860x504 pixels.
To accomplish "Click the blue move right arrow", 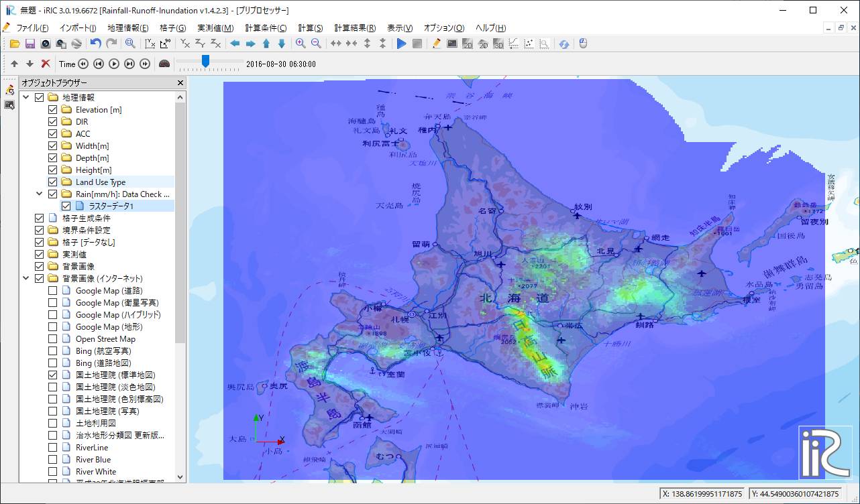I will [x=250, y=44].
